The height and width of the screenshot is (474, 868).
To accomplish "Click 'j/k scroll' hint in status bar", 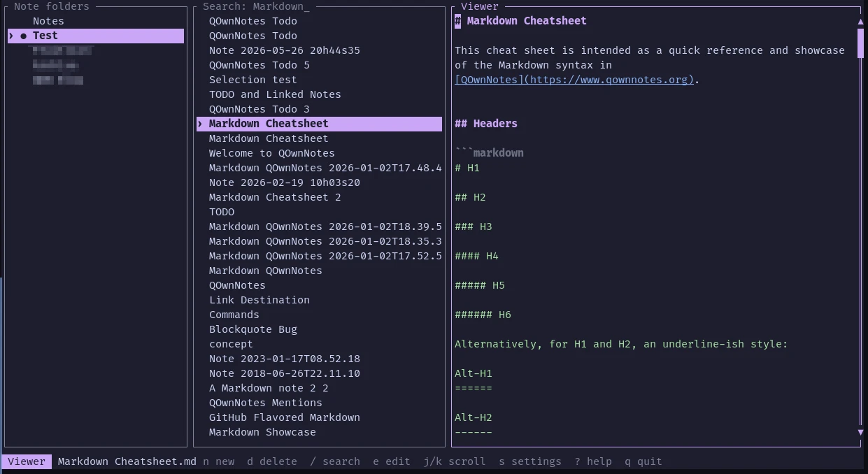I will tap(455, 461).
